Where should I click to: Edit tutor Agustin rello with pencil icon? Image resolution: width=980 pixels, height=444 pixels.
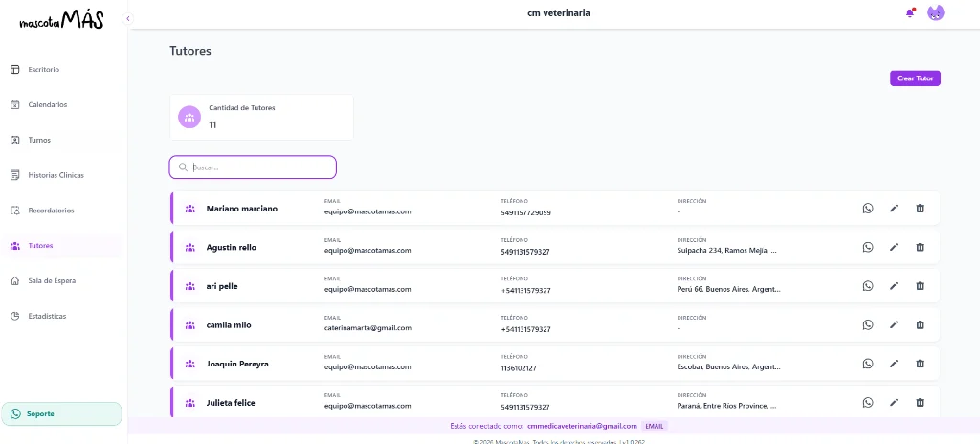[894, 247]
